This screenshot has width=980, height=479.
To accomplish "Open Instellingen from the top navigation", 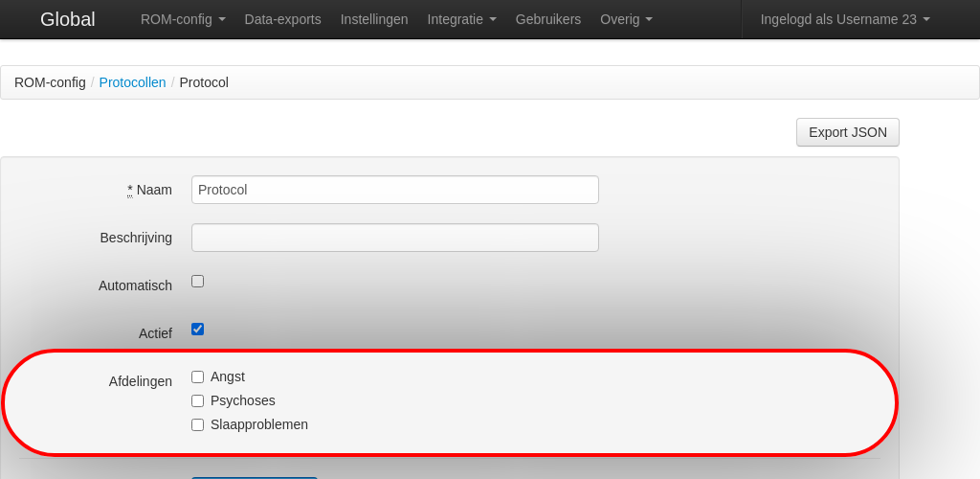I will (374, 19).
